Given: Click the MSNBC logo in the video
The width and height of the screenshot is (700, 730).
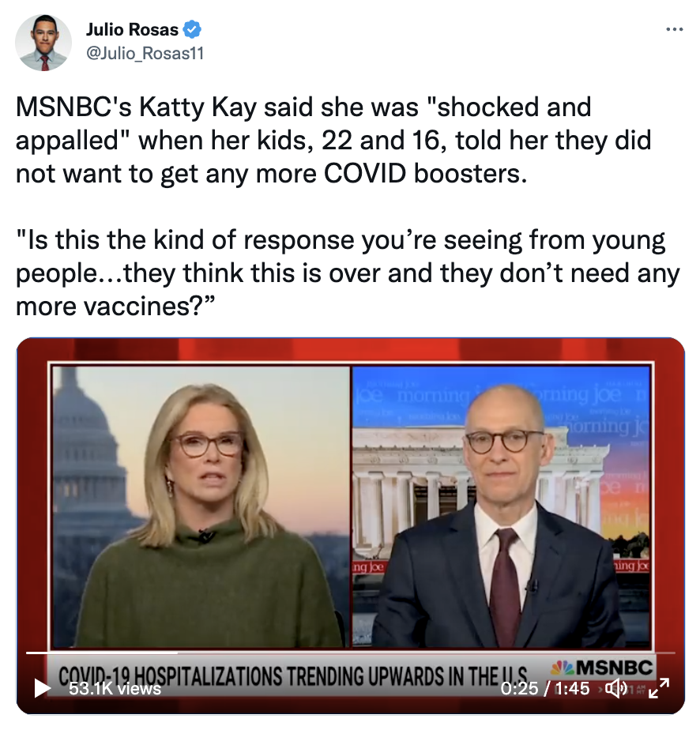Looking at the screenshot, I should (x=603, y=668).
